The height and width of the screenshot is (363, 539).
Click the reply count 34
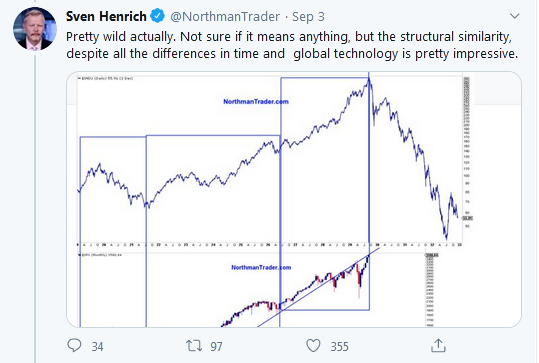(97, 346)
